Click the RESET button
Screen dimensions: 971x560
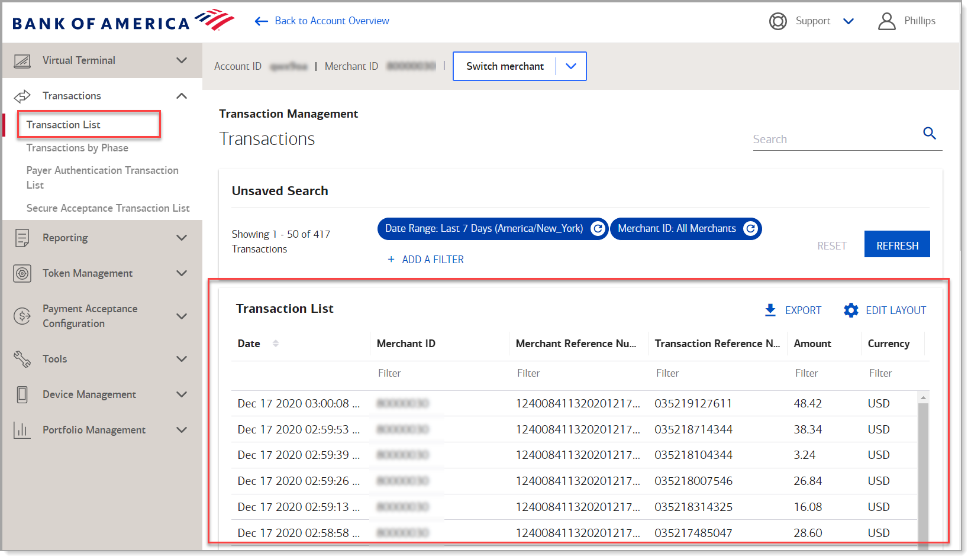[832, 246]
